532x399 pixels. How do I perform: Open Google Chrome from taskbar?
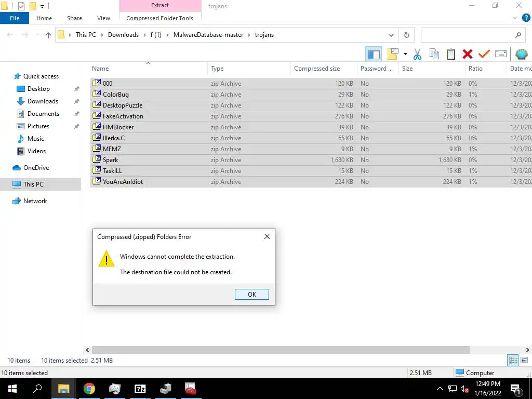click(x=89, y=389)
